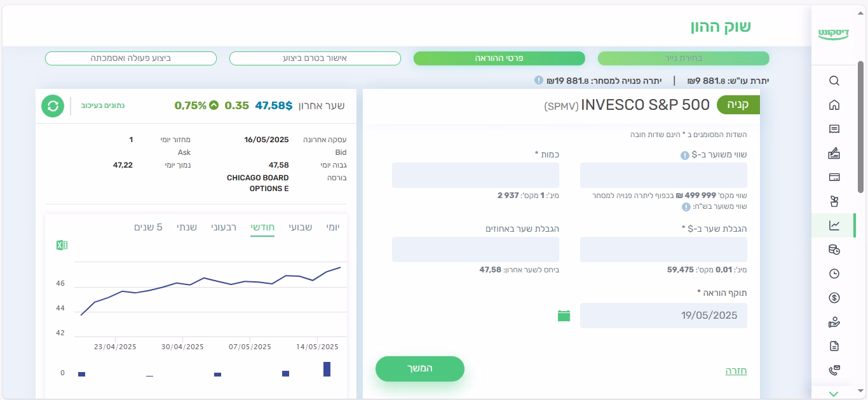Click the פרטי ההוראה step
Image resolution: width=868 pixels, height=400 pixels.
click(x=499, y=58)
